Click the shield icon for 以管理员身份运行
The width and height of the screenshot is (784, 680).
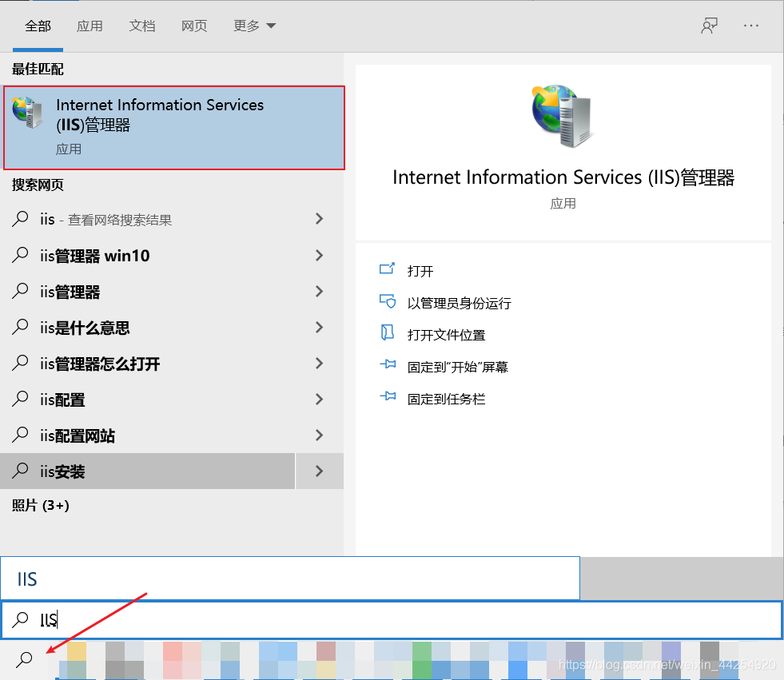pos(388,301)
